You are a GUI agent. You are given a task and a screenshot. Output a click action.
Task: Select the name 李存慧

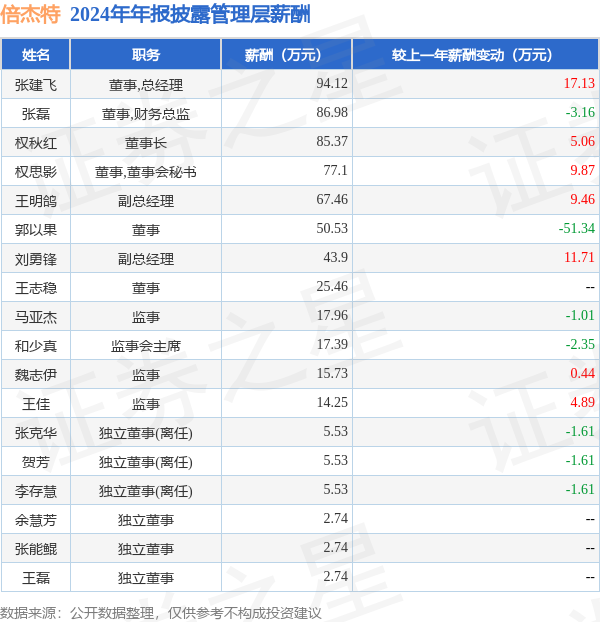click(x=36, y=491)
